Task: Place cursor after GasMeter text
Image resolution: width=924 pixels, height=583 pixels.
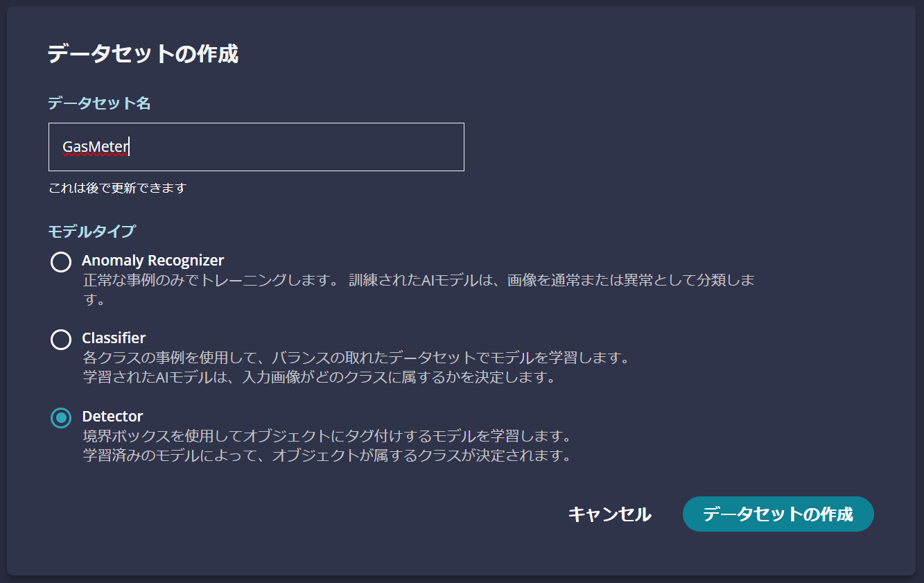Action: point(130,146)
